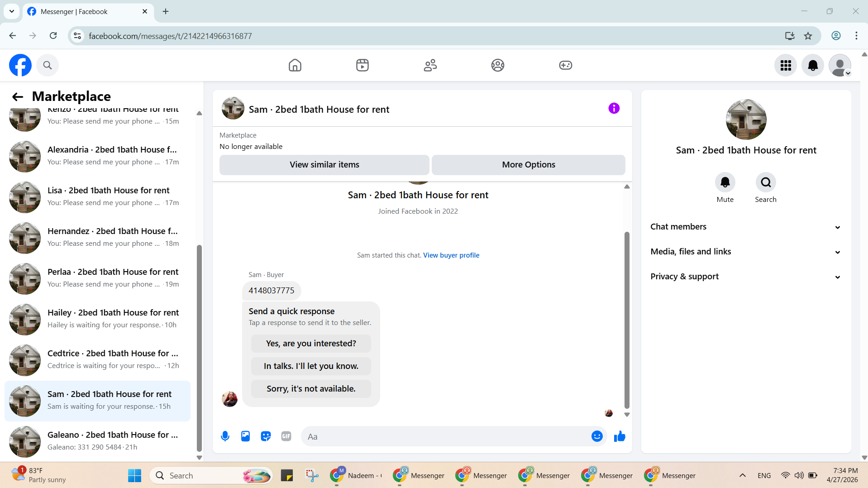The width and height of the screenshot is (868, 488).
Task: Open the Windows Start menu
Action: tap(134, 475)
